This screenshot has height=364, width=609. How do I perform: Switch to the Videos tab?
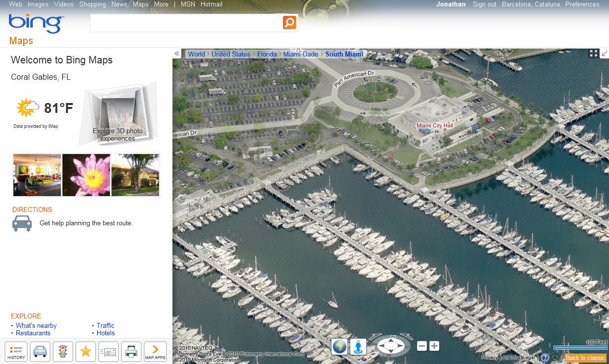pyautogui.click(x=63, y=4)
